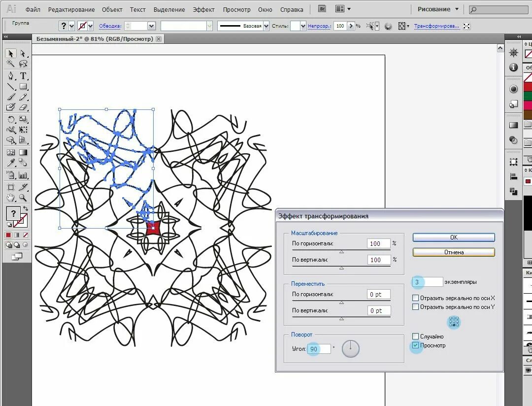Select the Type tool
Viewport: 532px width, 406px height.
coord(23,76)
